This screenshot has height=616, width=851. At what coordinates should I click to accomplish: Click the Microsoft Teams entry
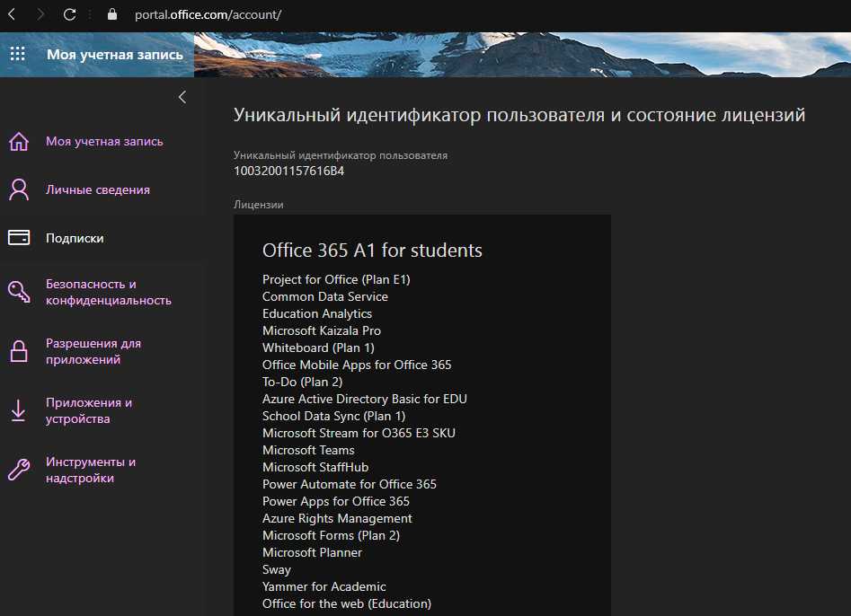point(308,450)
